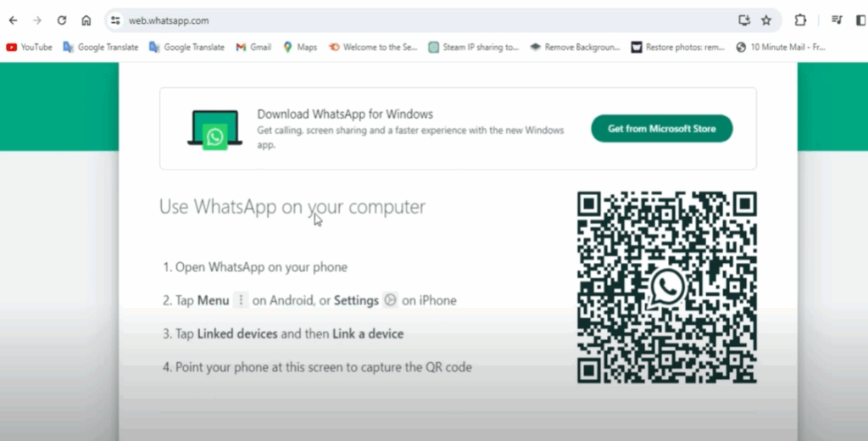Toggle the browser side panel icon

coord(861,20)
